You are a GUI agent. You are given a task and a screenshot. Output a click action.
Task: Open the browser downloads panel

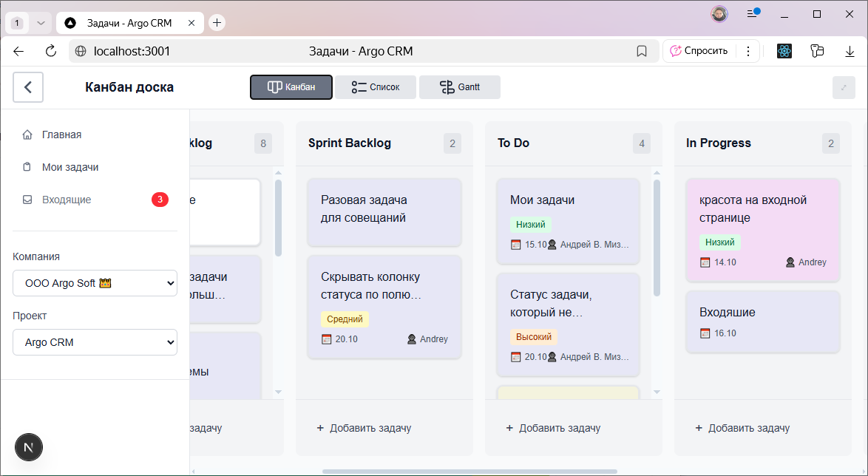(849, 51)
